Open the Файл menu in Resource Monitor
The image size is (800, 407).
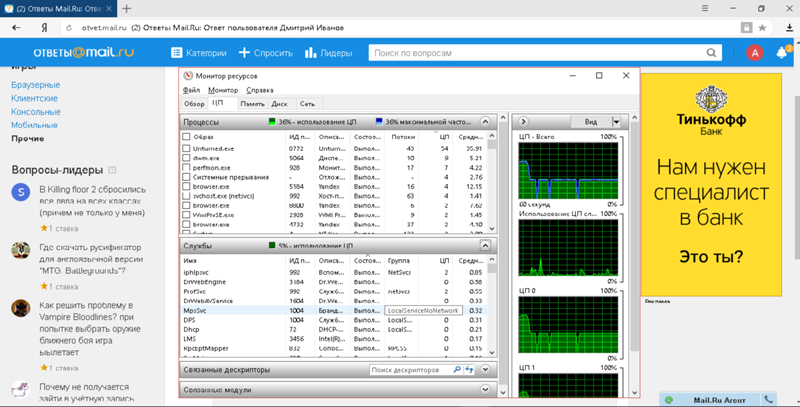pos(191,90)
